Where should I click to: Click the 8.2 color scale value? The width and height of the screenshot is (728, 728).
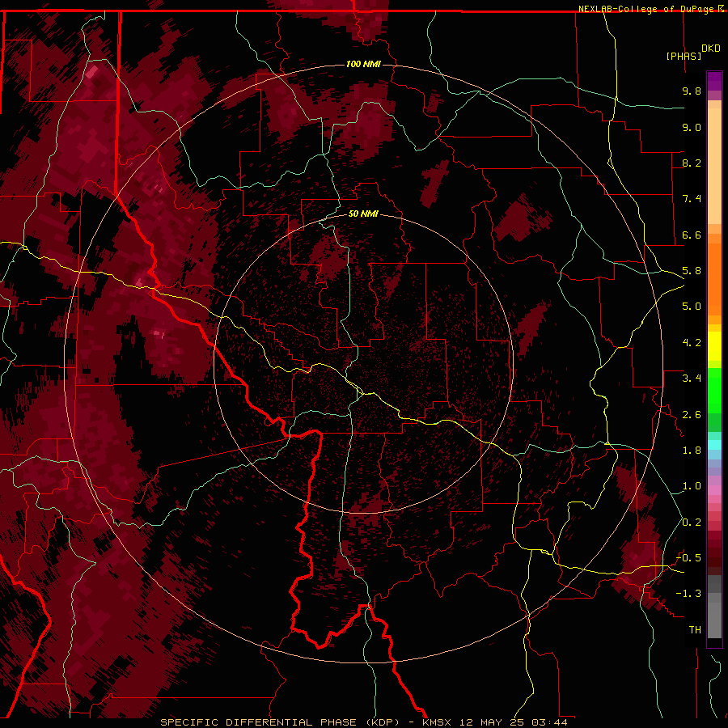coord(692,163)
